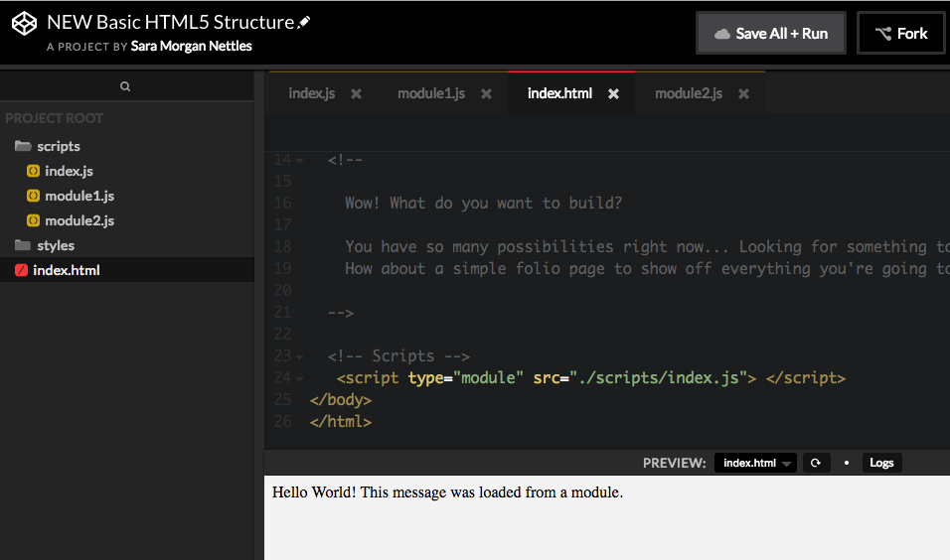Open file search magnifier icon
950x560 pixels.
[125, 86]
